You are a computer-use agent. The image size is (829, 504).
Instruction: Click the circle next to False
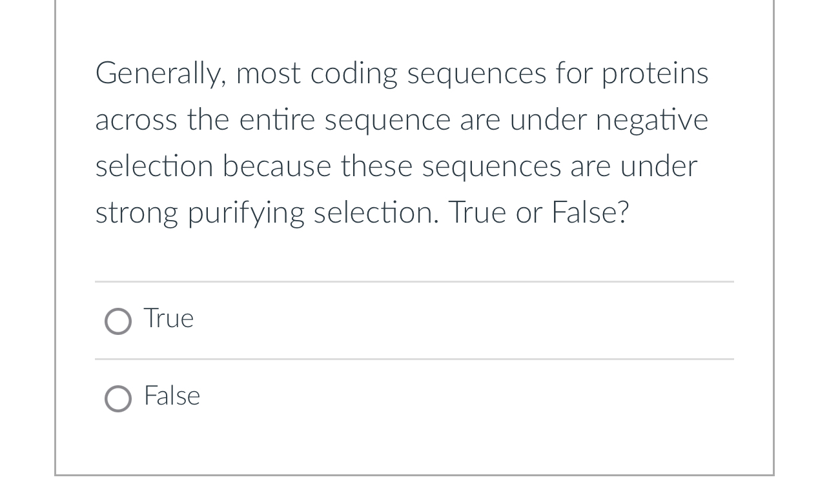pyautogui.click(x=118, y=399)
